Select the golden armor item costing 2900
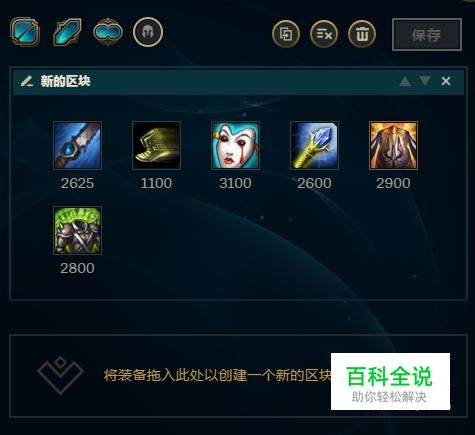Image resolution: width=475 pixels, height=435 pixels. [x=393, y=145]
